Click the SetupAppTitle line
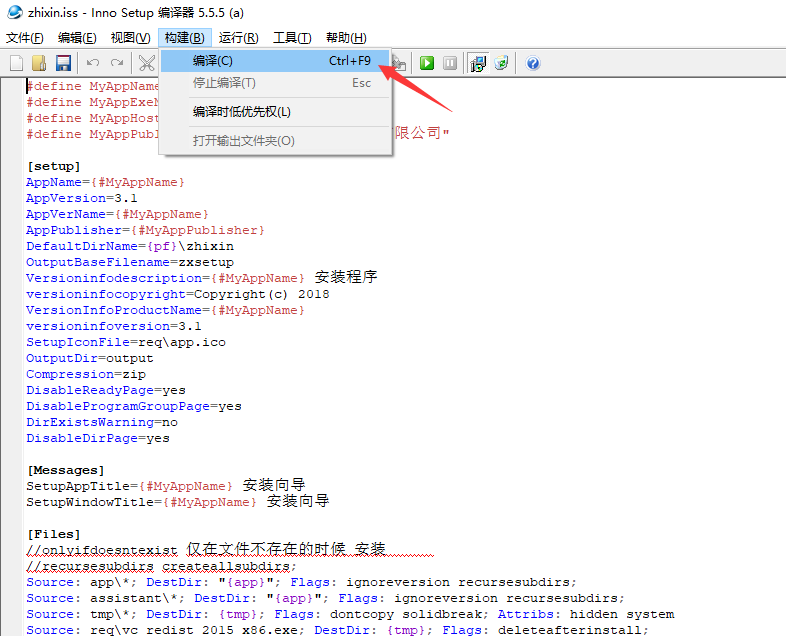Screen dimensions: 786x636 coord(166,486)
